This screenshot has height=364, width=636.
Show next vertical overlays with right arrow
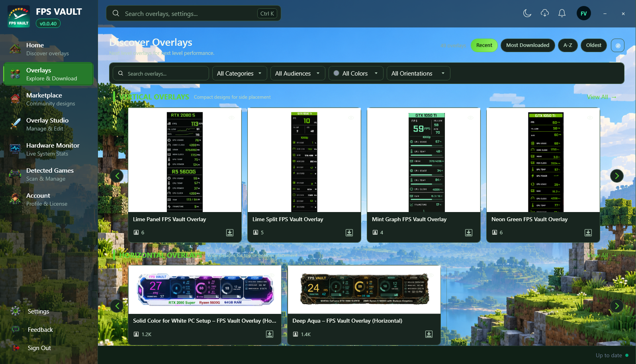tap(617, 175)
